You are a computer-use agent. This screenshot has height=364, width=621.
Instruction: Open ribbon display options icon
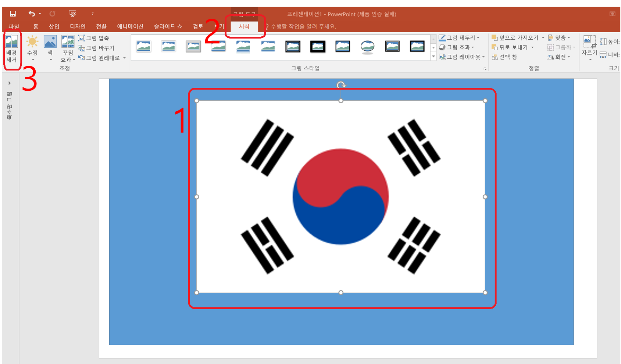point(612,14)
